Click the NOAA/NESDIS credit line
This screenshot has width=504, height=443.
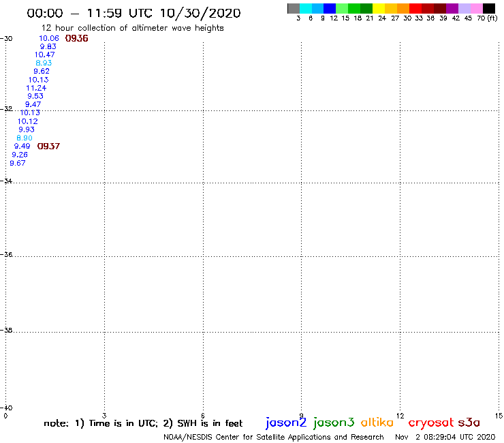click(x=274, y=437)
